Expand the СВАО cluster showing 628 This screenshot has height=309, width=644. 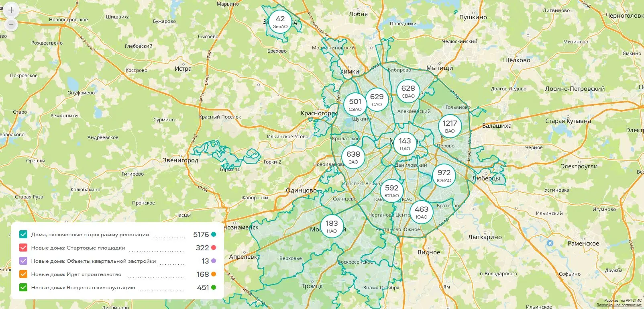(408, 91)
